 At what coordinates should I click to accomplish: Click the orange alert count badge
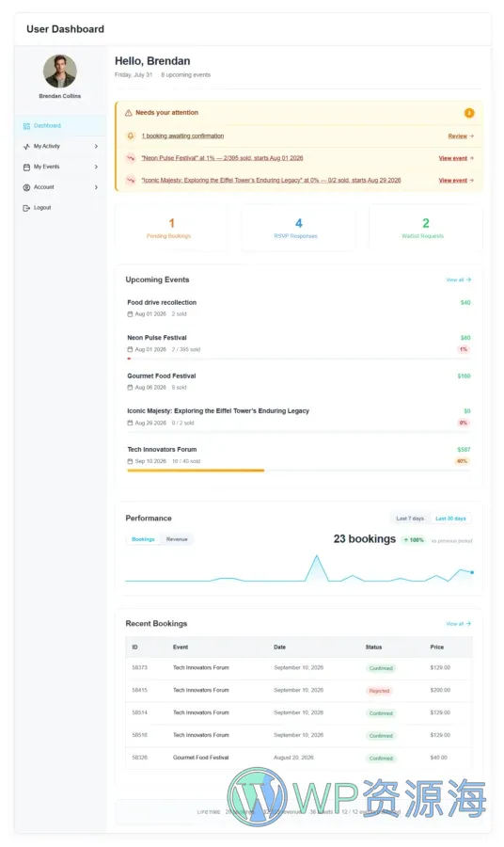click(x=469, y=113)
